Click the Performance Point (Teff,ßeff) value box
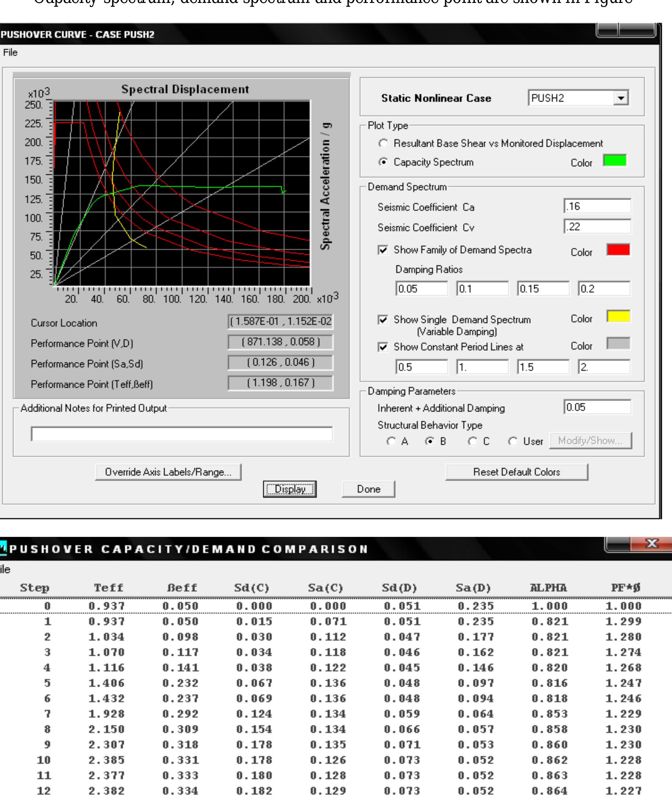This screenshot has width=672, height=809. [x=281, y=382]
